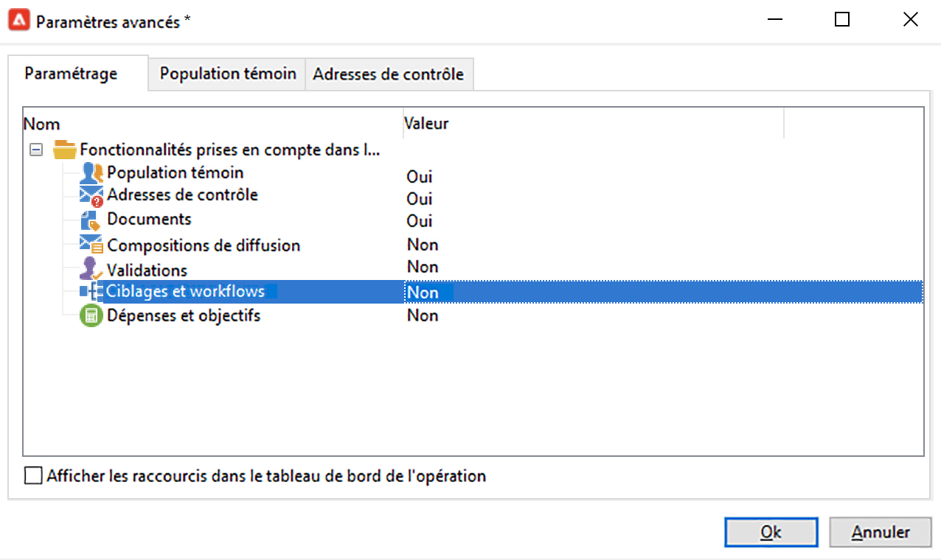Click the Adresses de contrôle envelope icon
941x560 pixels.
tap(91, 197)
